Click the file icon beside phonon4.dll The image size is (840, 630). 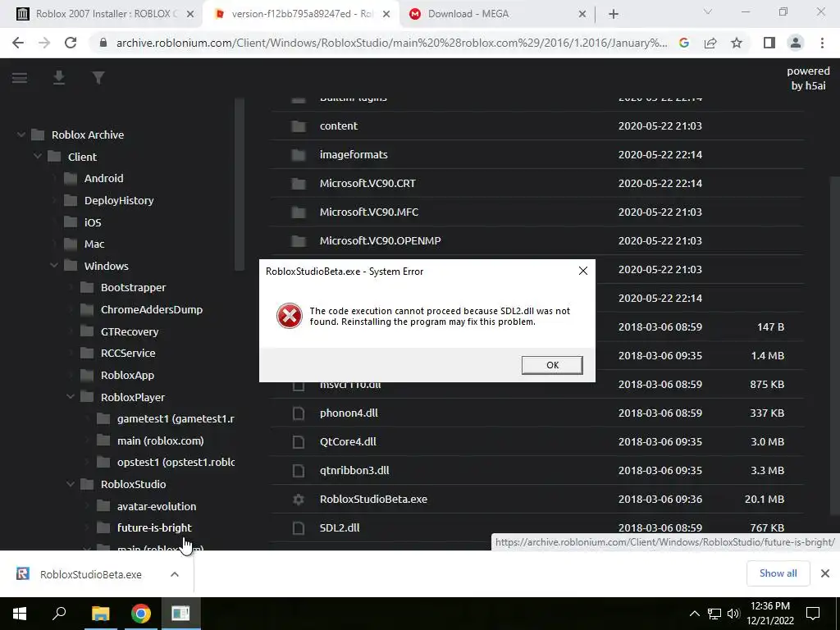click(x=299, y=413)
